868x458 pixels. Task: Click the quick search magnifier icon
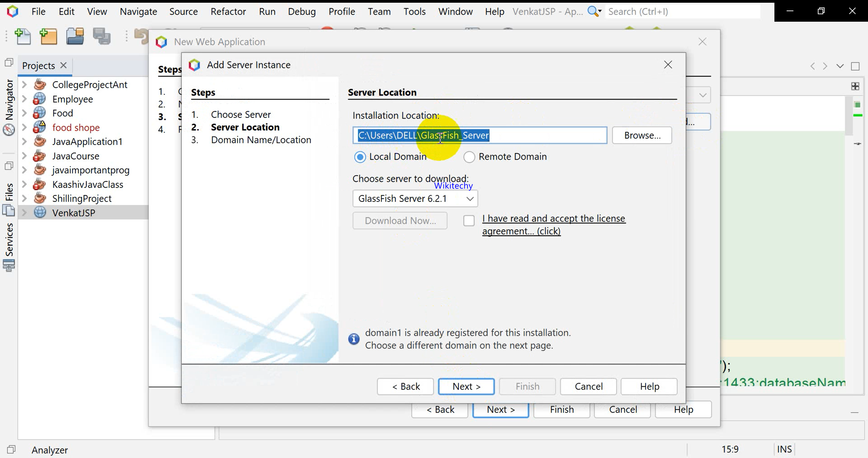(593, 12)
